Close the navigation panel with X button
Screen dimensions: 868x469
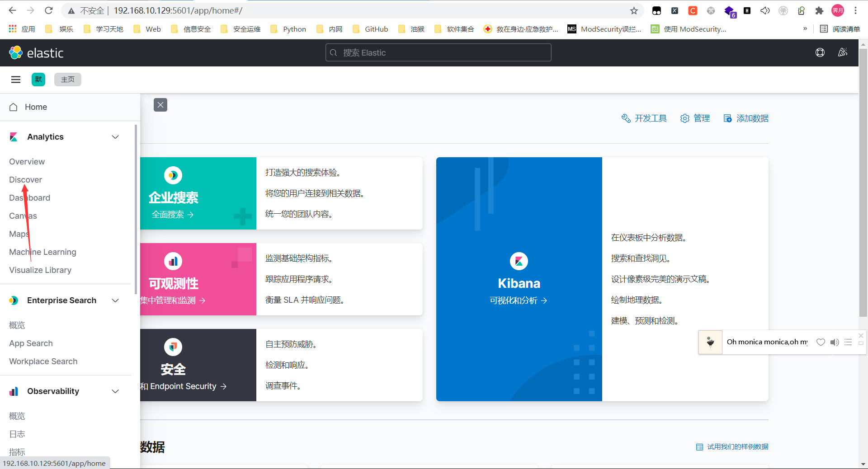[160, 105]
